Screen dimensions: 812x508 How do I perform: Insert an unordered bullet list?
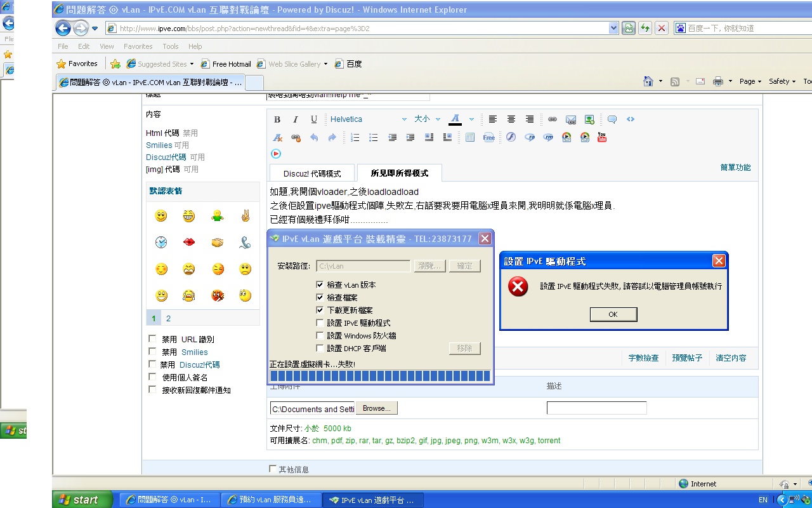tap(374, 137)
